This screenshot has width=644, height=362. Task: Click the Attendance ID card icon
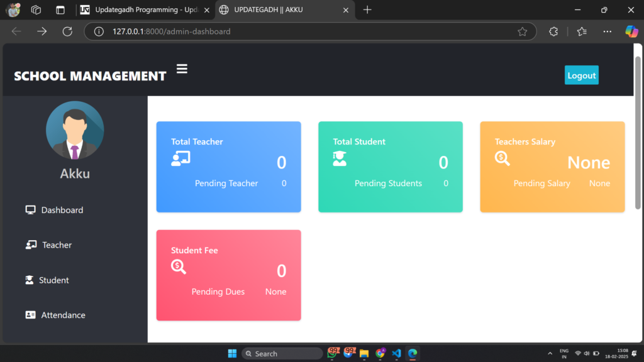tap(30, 315)
